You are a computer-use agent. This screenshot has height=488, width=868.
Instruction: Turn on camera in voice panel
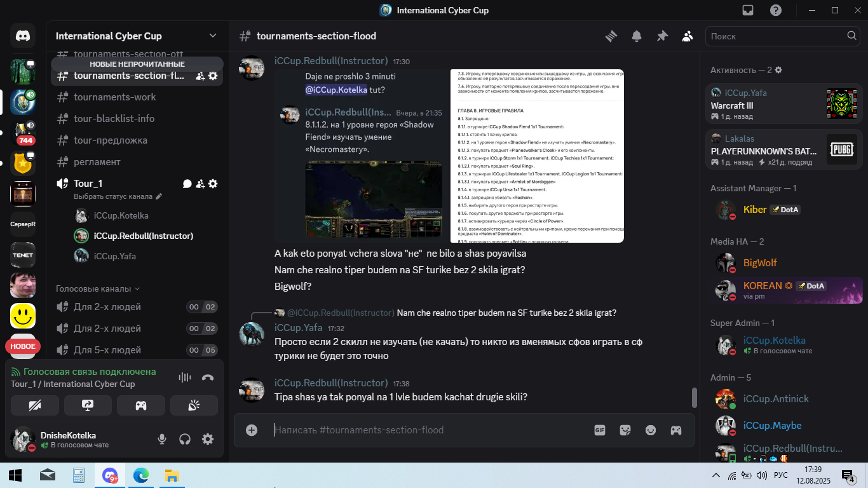click(x=35, y=405)
